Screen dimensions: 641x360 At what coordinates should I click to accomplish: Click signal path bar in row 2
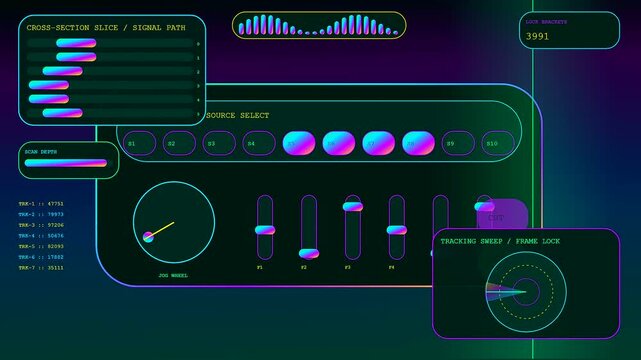pyautogui.click(x=63, y=71)
